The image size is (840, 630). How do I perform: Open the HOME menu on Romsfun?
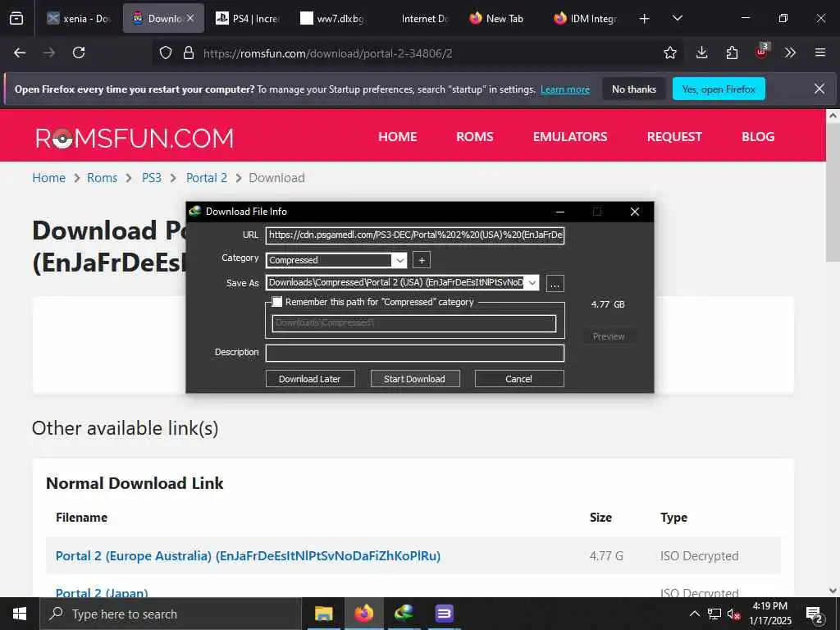point(398,137)
